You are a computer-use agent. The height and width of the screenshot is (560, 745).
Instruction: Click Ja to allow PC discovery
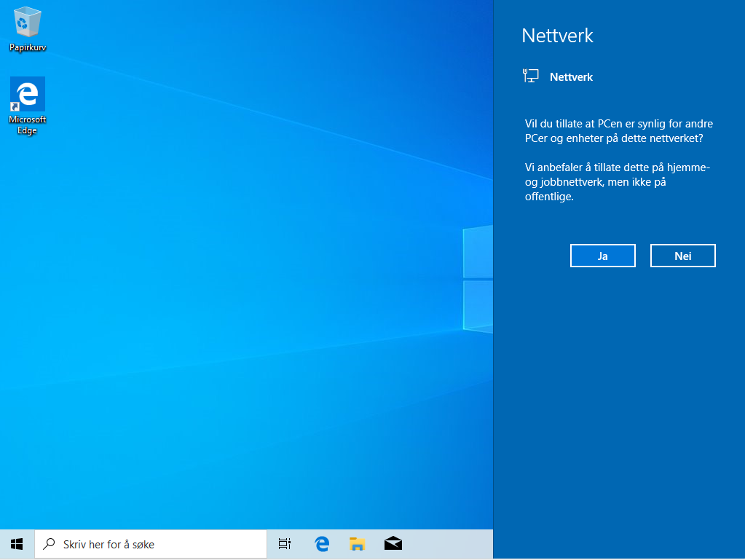click(x=602, y=256)
